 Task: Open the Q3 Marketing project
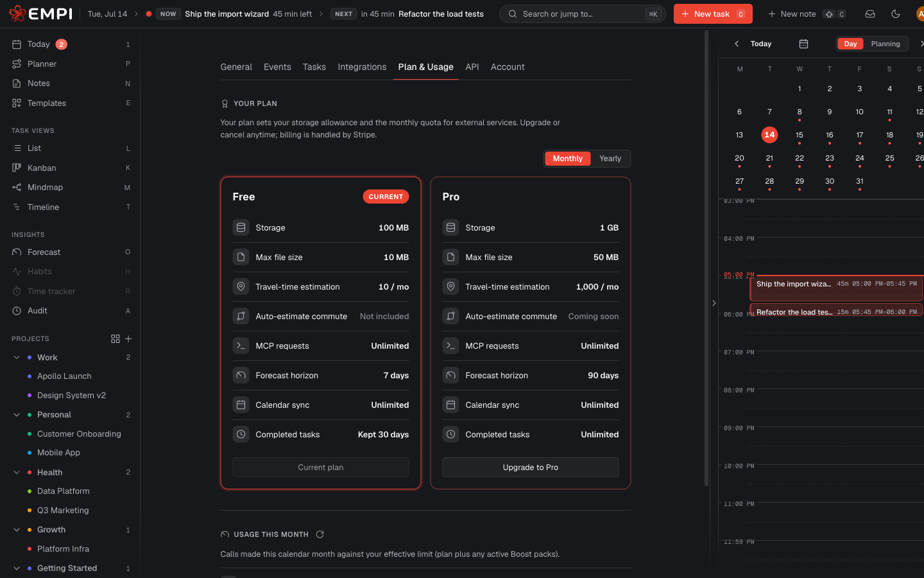63,511
